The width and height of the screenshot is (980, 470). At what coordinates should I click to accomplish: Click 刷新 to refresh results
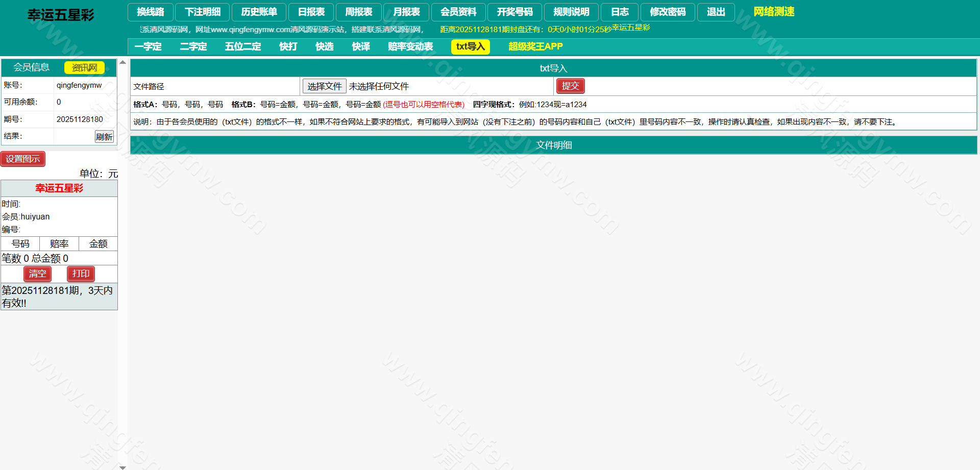pyautogui.click(x=104, y=136)
